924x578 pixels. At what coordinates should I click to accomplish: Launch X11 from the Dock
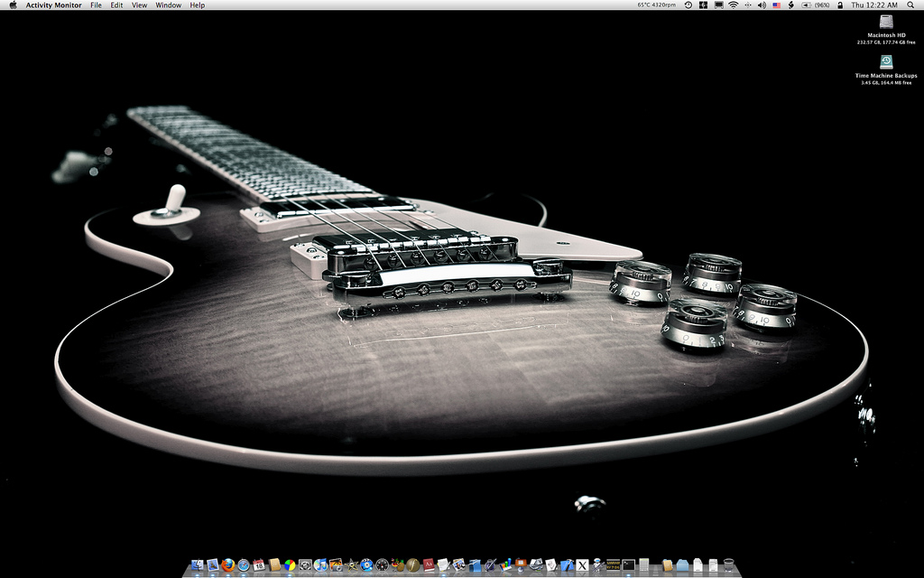(582, 565)
